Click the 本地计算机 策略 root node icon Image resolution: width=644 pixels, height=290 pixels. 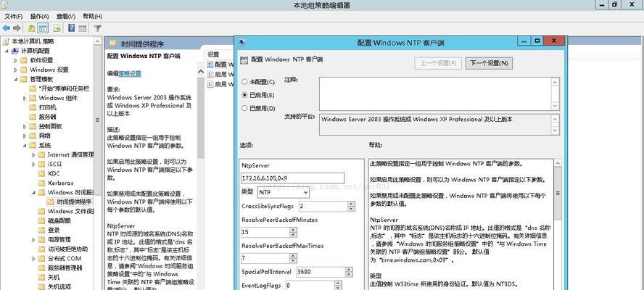[x=6, y=41]
